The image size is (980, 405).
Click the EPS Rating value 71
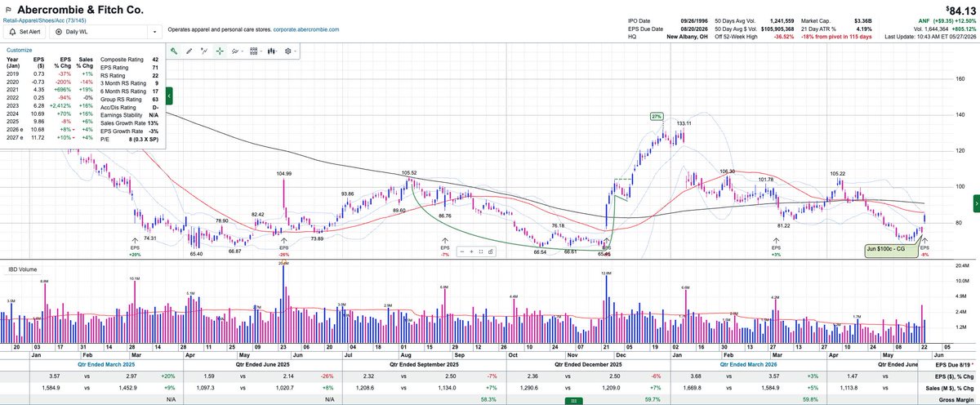tap(154, 68)
